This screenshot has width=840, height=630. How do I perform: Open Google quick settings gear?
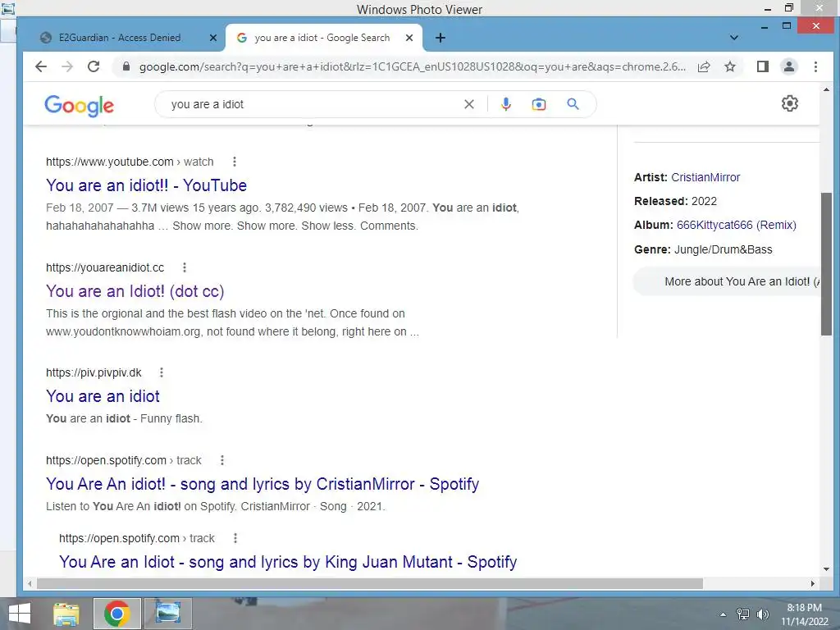pyautogui.click(x=790, y=103)
